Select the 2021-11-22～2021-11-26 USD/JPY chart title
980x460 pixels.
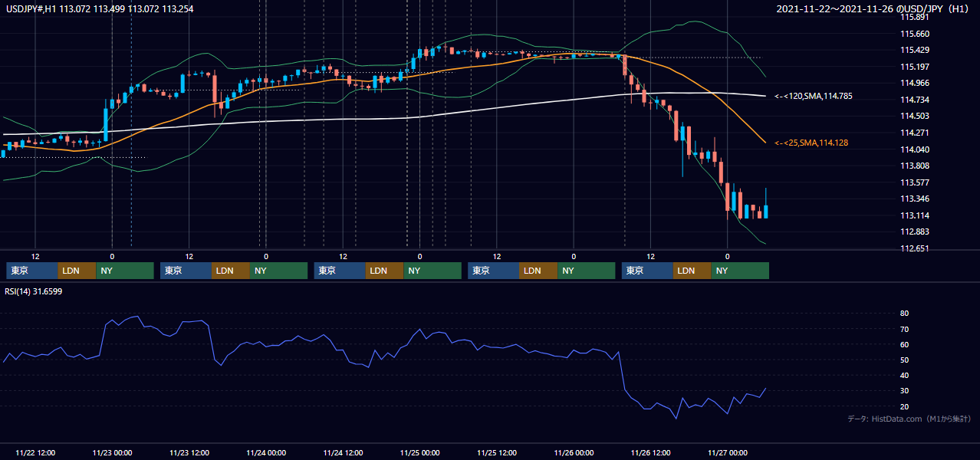tap(874, 8)
